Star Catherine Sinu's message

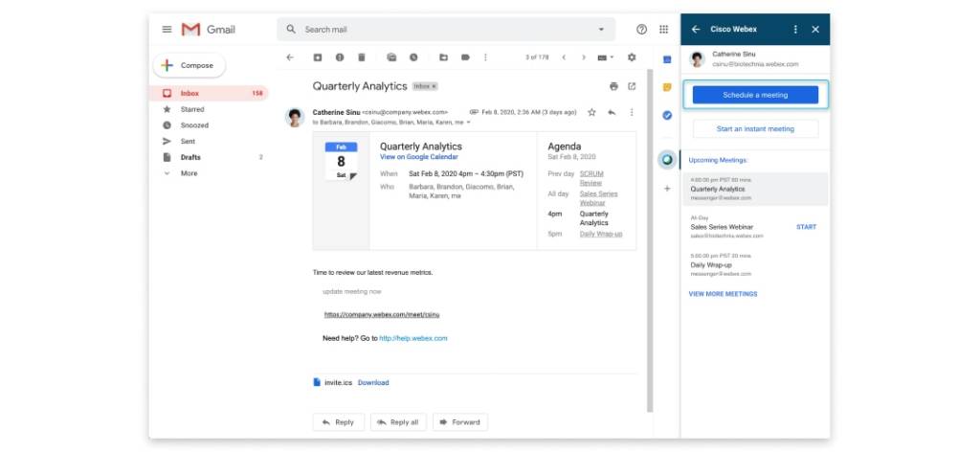(591, 113)
